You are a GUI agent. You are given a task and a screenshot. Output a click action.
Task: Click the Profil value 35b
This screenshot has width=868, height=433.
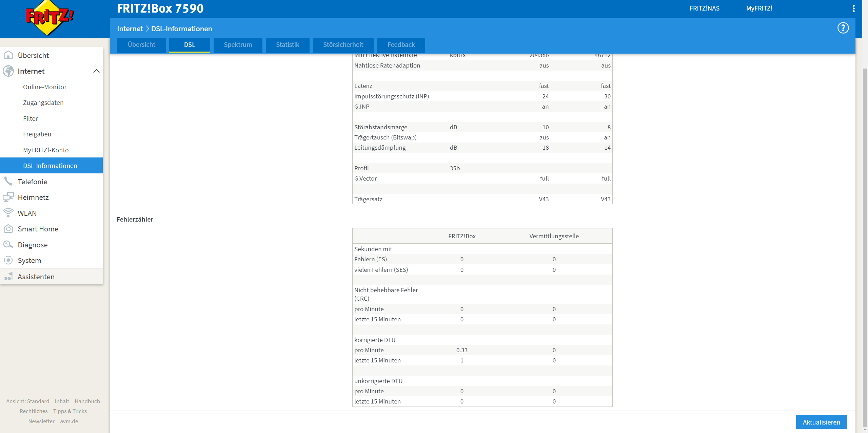click(455, 168)
